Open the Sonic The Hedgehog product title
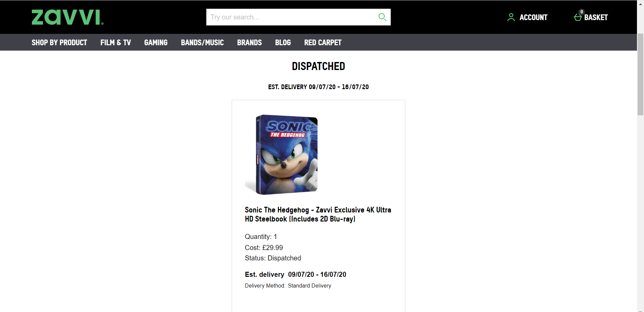This screenshot has width=644, height=312. (x=318, y=214)
